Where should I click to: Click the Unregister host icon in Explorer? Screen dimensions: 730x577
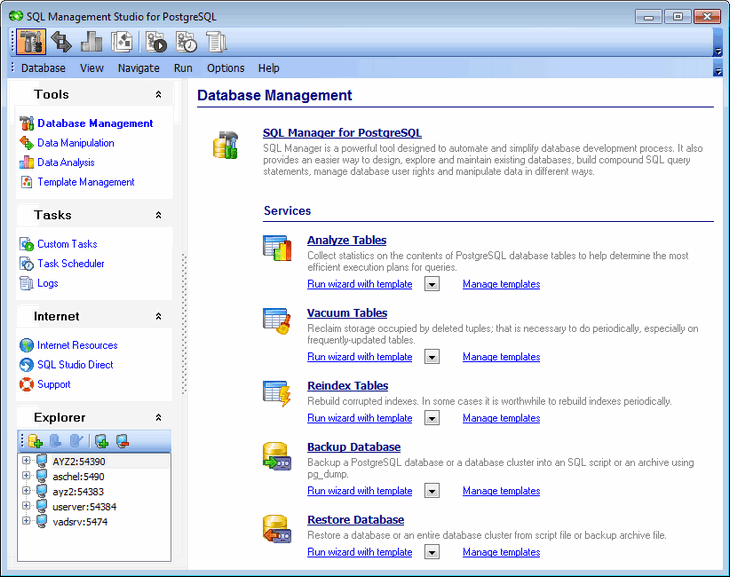122,441
